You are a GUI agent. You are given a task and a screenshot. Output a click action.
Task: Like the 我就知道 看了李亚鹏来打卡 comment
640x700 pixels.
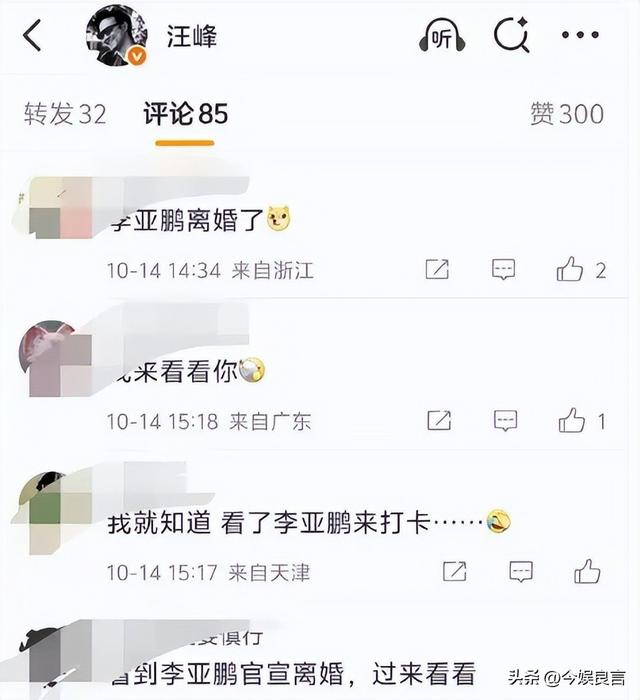[587, 571]
